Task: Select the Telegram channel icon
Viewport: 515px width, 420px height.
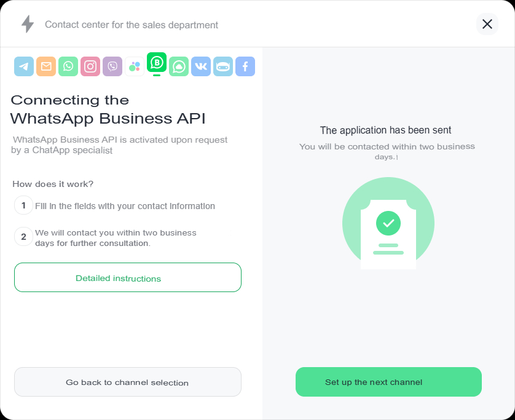Action: pos(24,66)
